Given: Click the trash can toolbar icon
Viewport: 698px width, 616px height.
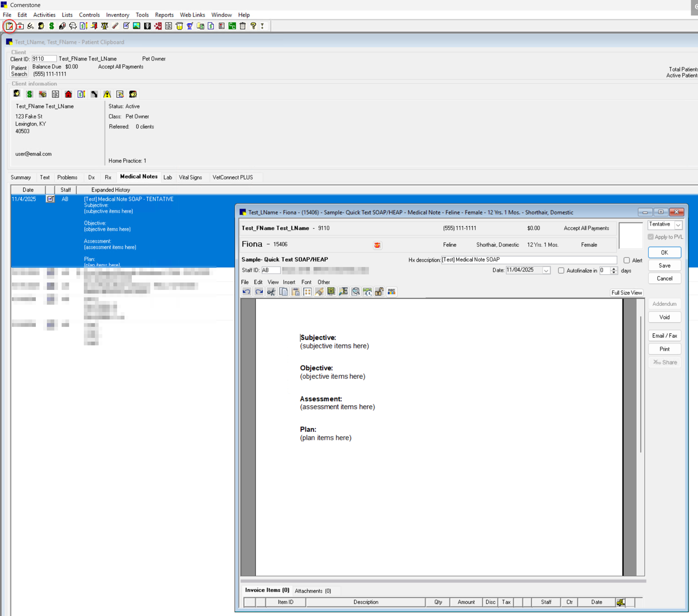Looking at the screenshot, I should (x=243, y=26).
